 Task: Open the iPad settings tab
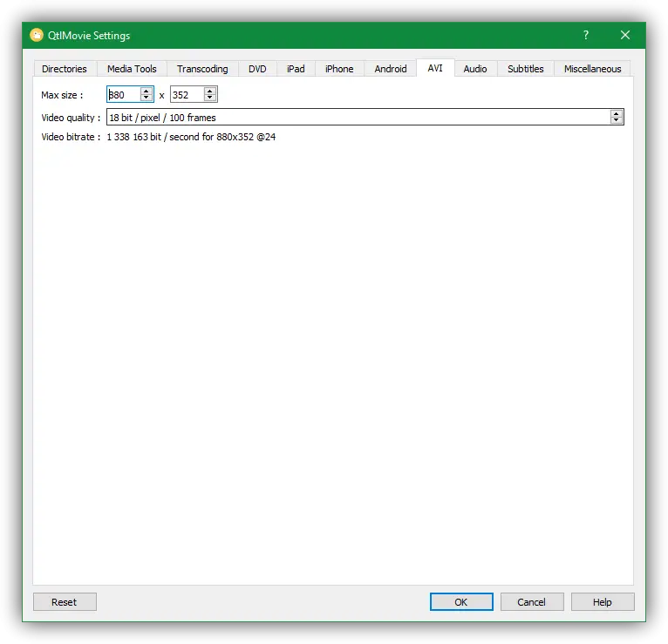[x=296, y=69]
